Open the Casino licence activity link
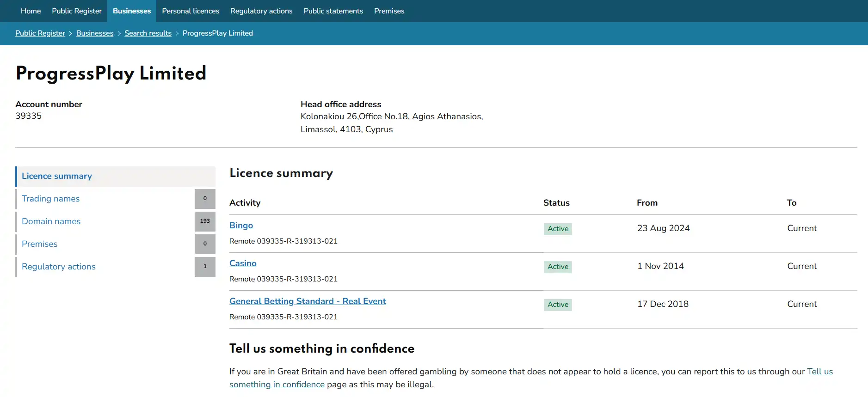868x397 pixels. [x=243, y=263]
